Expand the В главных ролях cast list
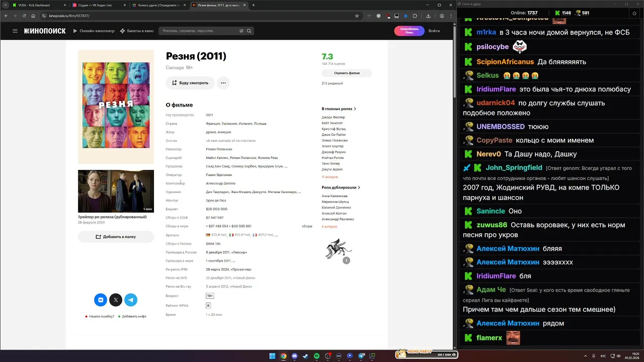This screenshot has height=362, width=644. 339,109
